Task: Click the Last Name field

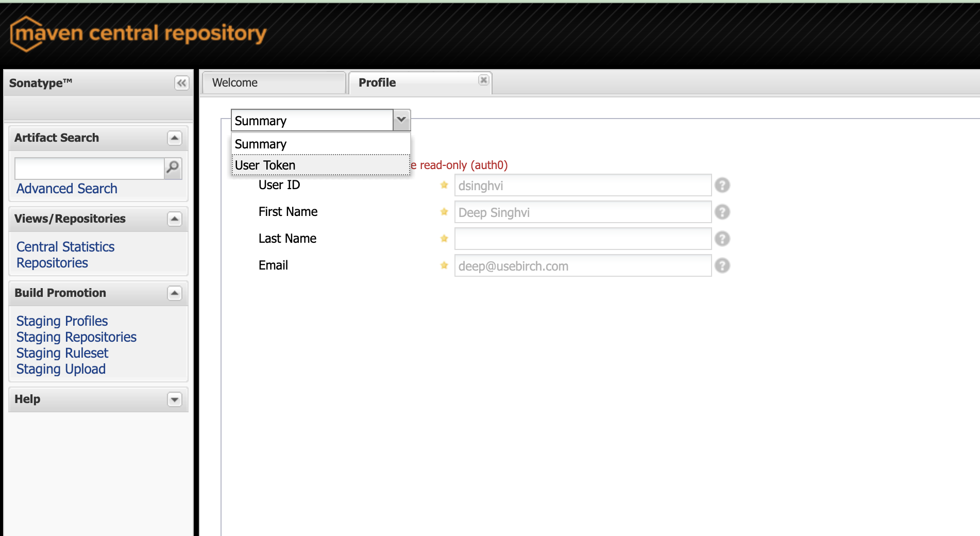Action: click(x=583, y=239)
